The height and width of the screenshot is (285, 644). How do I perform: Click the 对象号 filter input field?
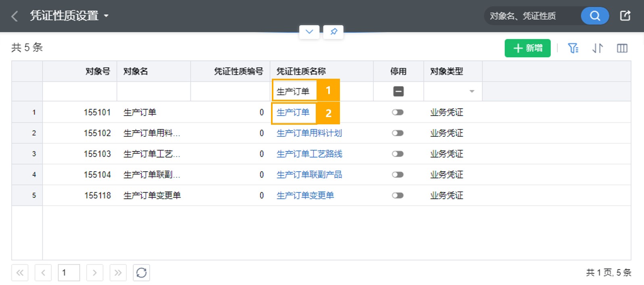pos(80,92)
